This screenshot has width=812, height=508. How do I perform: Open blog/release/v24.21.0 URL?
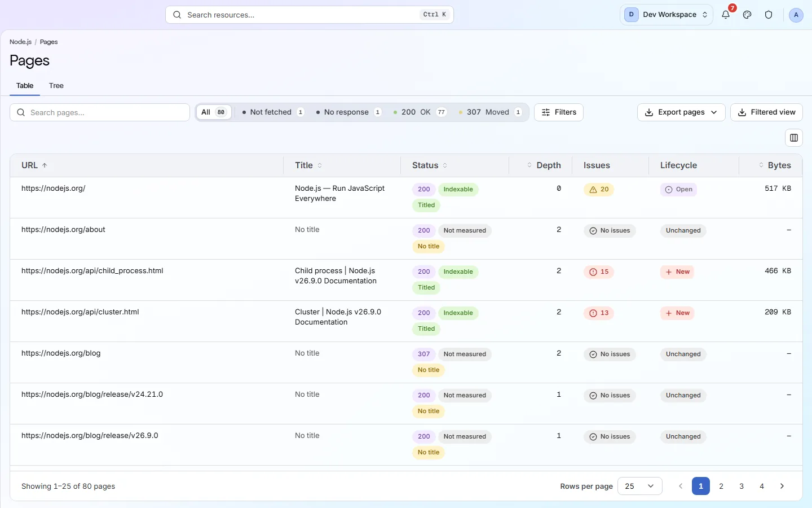[x=92, y=395]
